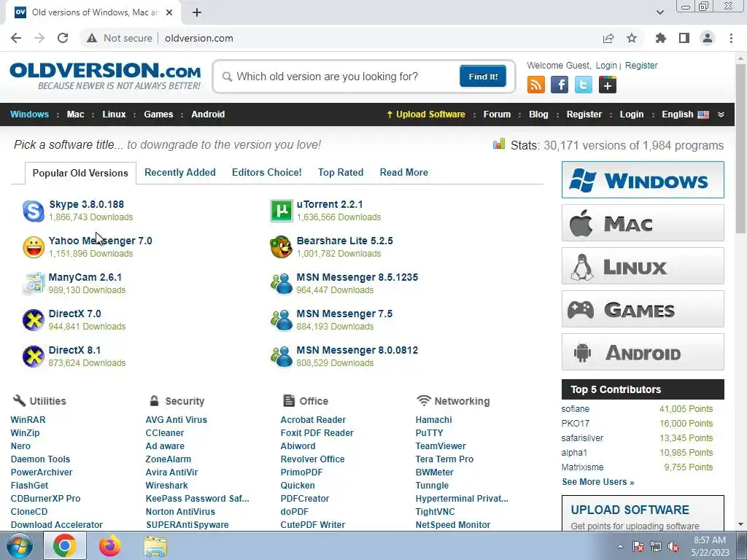Open a new browser tab
747x560 pixels.
tap(197, 12)
